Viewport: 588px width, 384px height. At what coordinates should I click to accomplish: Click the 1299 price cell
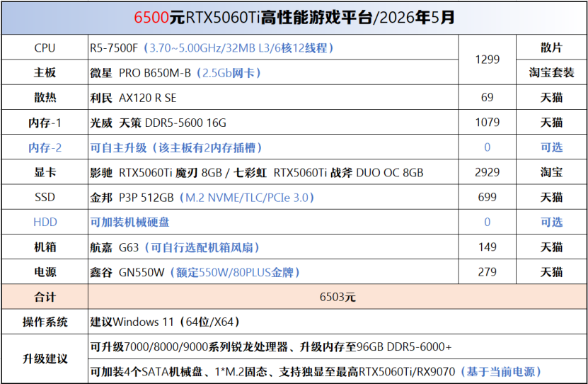[x=487, y=60]
